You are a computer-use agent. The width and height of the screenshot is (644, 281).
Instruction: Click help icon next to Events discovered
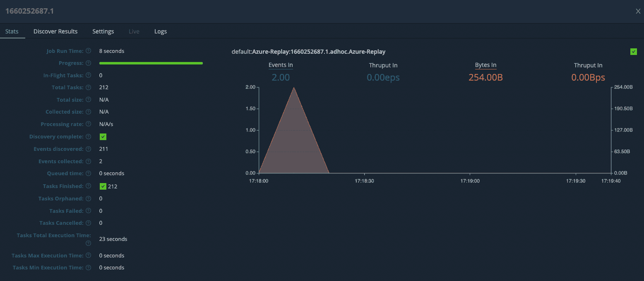(88, 149)
